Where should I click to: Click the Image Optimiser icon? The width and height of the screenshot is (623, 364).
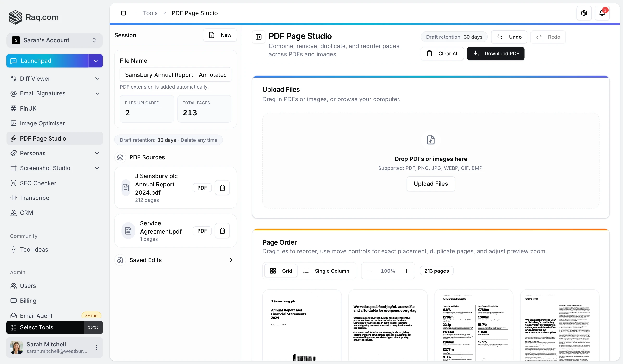pyautogui.click(x=14, y=123)
